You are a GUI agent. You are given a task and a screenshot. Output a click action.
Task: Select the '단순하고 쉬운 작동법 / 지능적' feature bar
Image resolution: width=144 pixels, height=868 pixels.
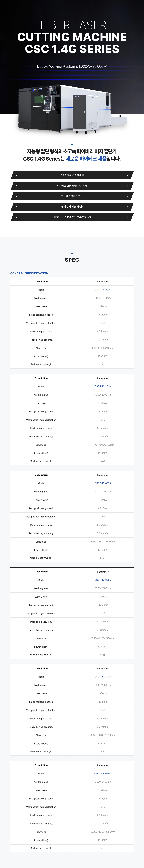[72, 186]
